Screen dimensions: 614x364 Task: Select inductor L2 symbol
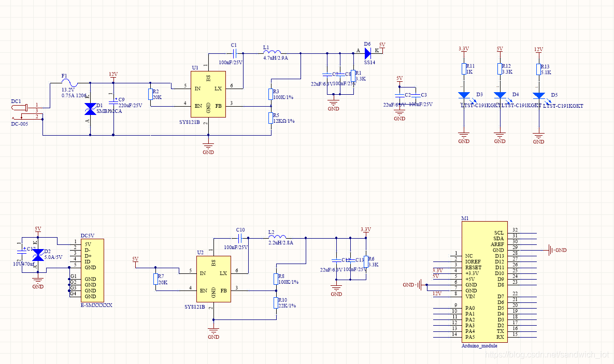[277, 237]
